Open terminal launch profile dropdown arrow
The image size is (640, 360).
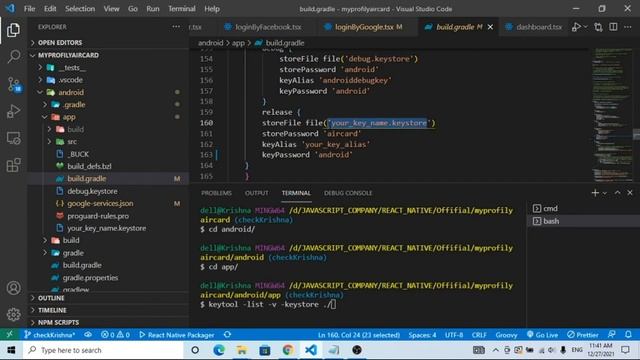coord(605,193)
